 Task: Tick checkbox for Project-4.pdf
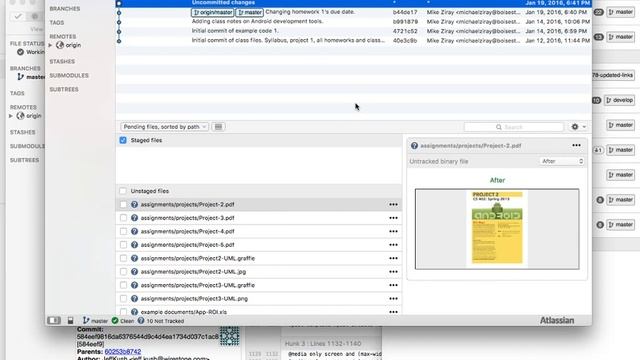[x=123, y=231]
